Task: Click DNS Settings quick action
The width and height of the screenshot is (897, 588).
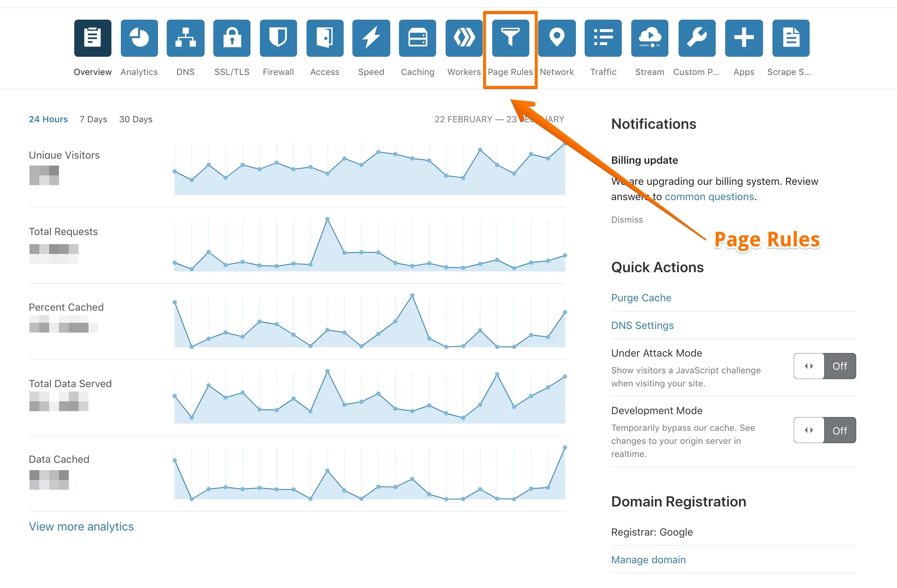Action: click(x=643, y=325)
